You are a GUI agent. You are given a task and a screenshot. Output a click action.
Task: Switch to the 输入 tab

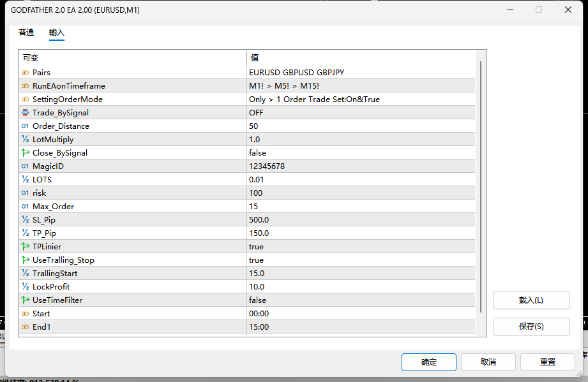57,33
